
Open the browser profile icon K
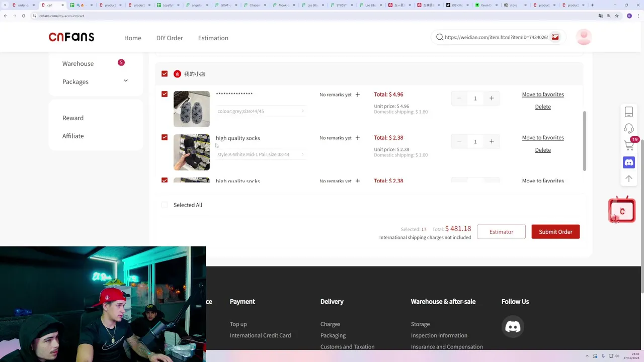(x=629, y=16)
